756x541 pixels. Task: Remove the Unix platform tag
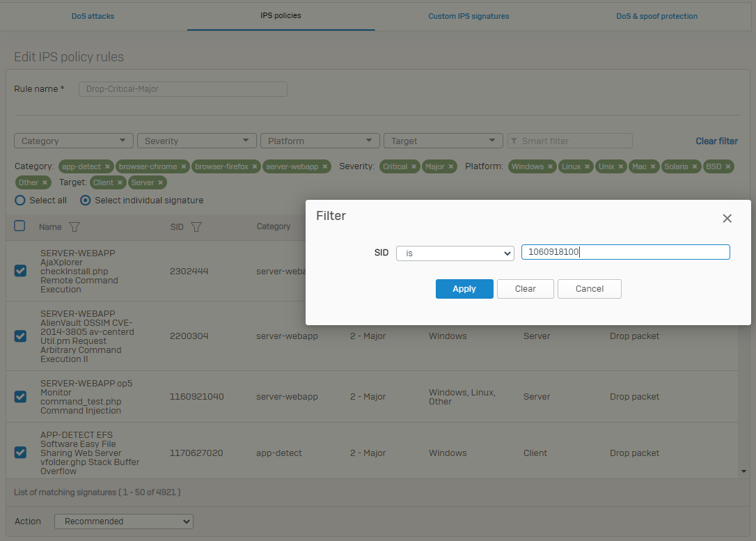pyautogui.click(x=621, y=166)
